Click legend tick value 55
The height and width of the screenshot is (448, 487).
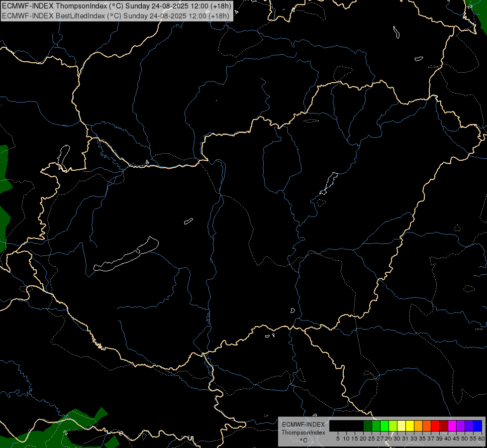click(473, 439)
